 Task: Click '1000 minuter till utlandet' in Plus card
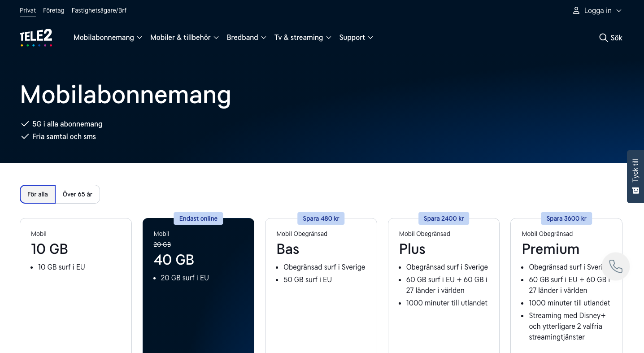[x=447, y=303]
